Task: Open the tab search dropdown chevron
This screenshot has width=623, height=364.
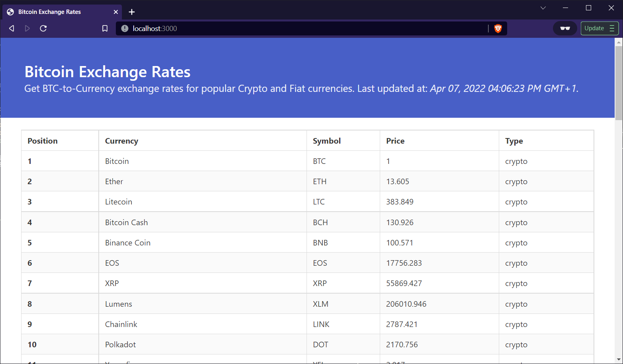Action: click(x=543, y=8)
